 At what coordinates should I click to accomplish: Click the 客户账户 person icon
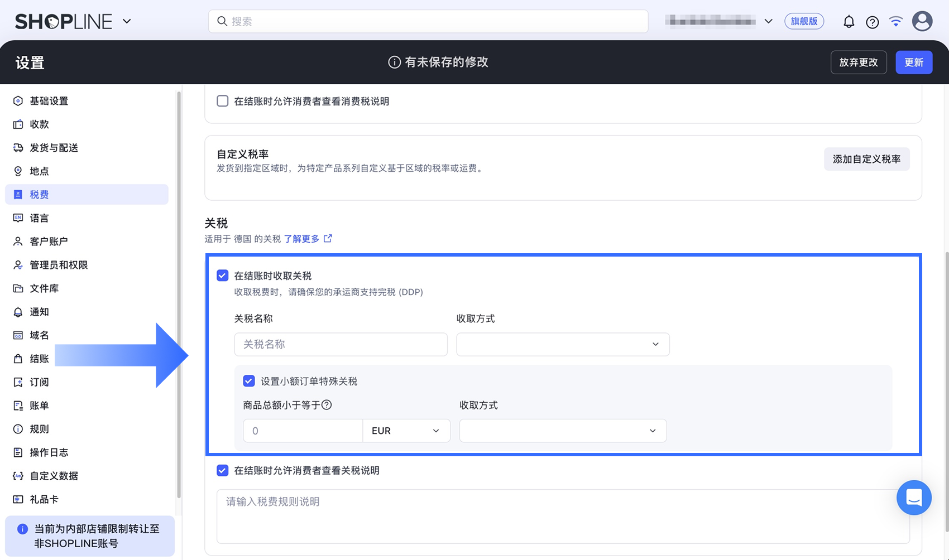point(18,242)
